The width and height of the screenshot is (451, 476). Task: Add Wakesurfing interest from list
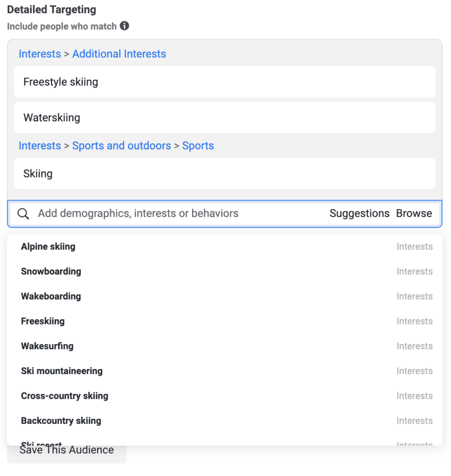(x=47, y=346)
